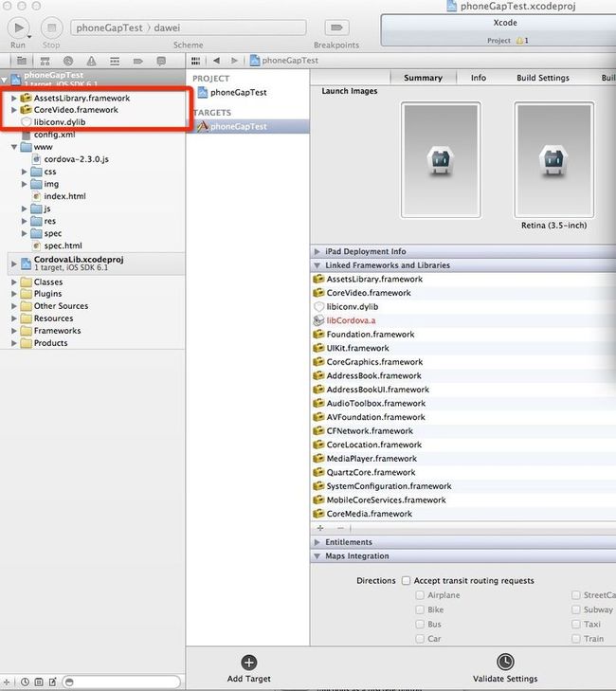Open index.html in the navigator
The width and height of the screenshot is (616, 691).
[64, 196]
